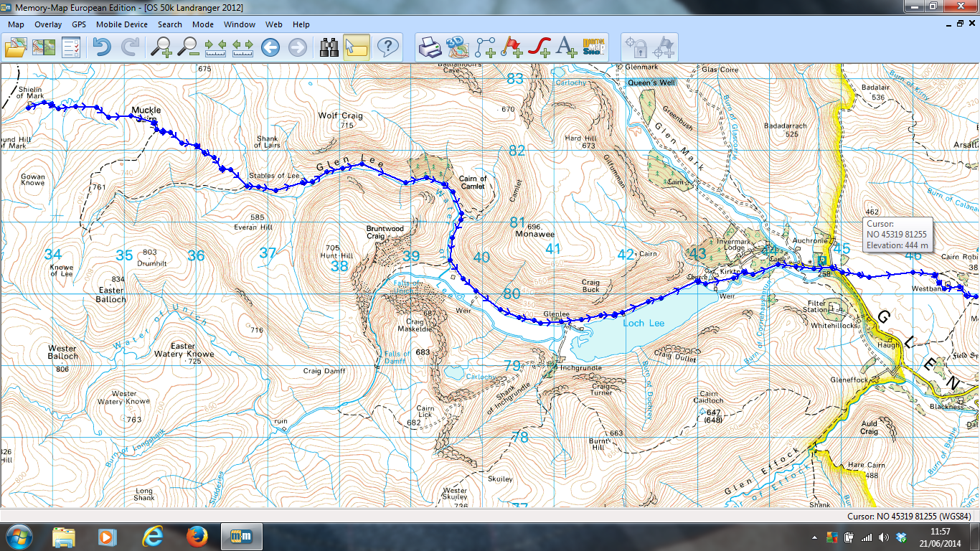Viewport: 980px width, 551px height.
Task: Click the Monawee hill label
Action: click(x=535, y=234)
